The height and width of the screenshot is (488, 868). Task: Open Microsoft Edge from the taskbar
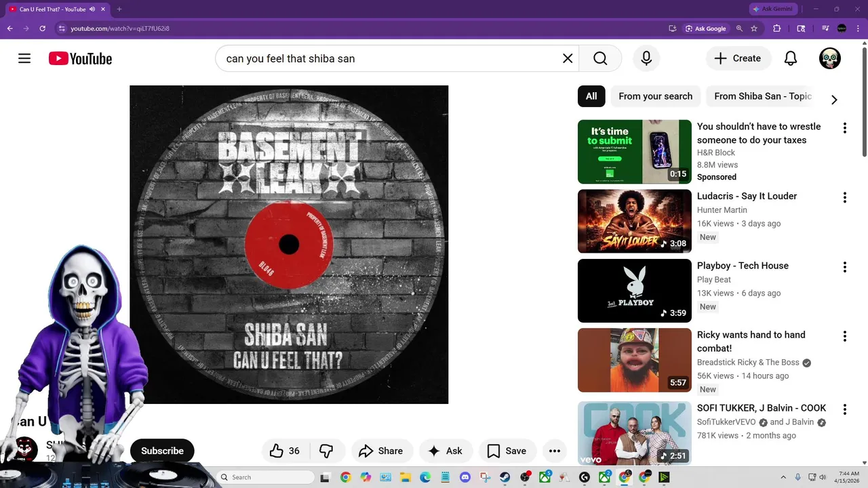[425, 477]
